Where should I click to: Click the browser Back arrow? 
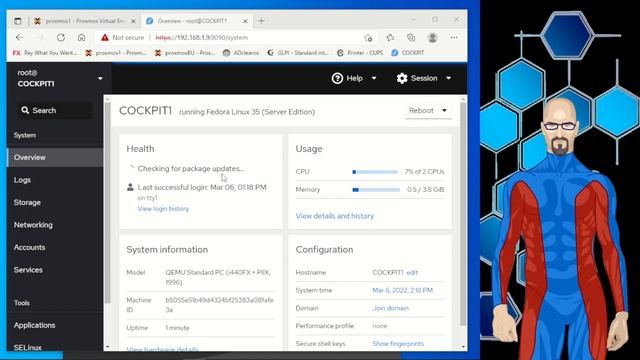click(x=19, y=37)
